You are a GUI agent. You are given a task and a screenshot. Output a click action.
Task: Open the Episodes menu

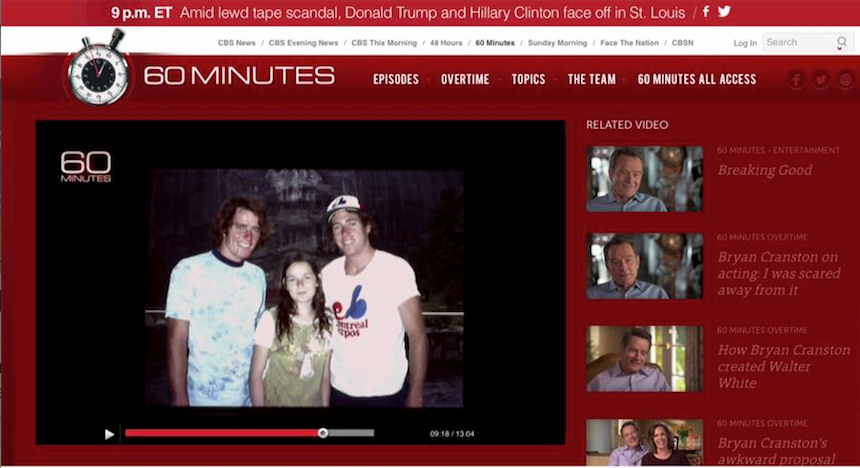tap(396, 80)
